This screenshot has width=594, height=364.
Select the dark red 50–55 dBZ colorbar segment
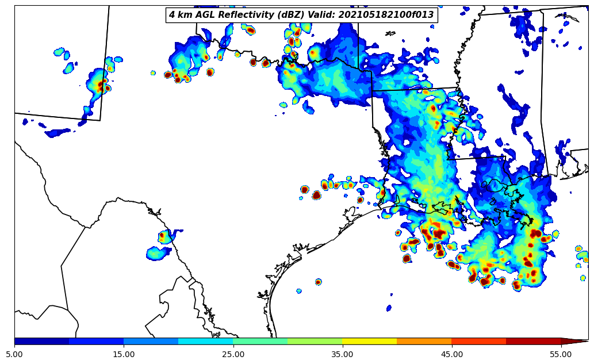pyautogui.click(x=533, y=341)
